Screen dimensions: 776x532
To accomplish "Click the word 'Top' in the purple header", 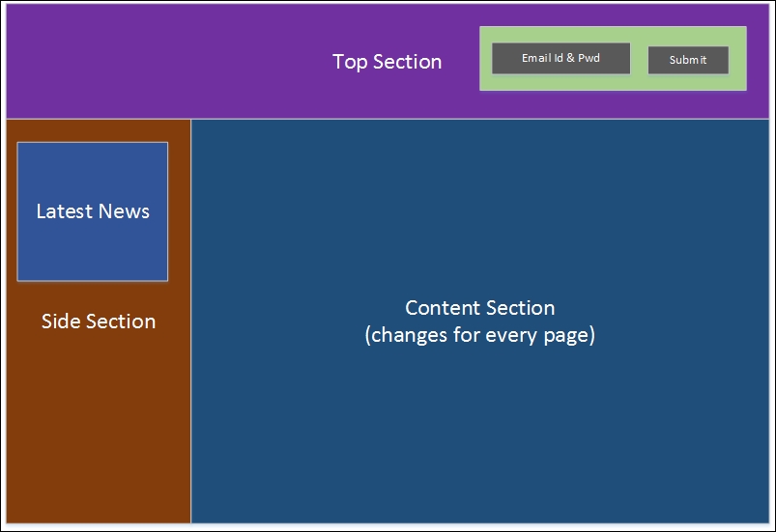I will tap(350, 63).
